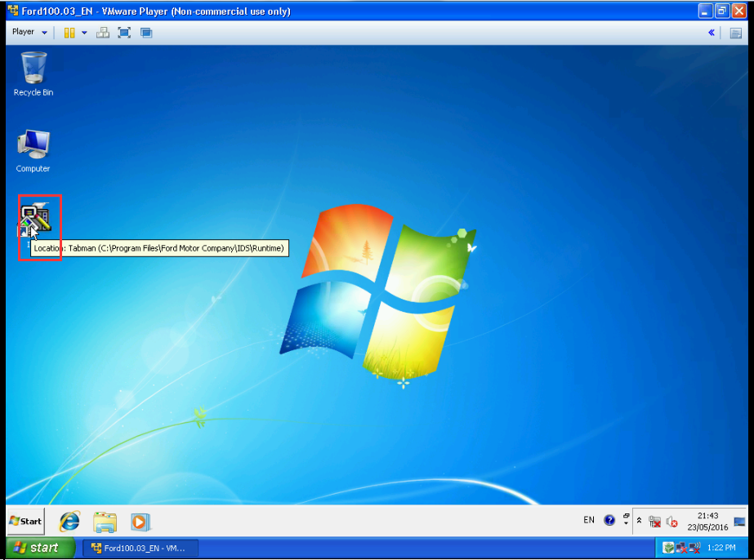Restore down the VMware Player window

(722, 11)
